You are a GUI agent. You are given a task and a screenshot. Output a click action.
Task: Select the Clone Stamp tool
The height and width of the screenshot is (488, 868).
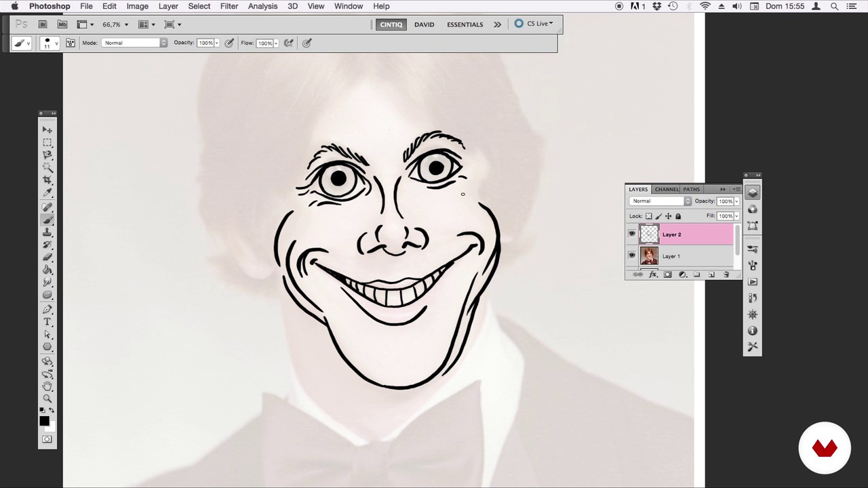[47, 232]
